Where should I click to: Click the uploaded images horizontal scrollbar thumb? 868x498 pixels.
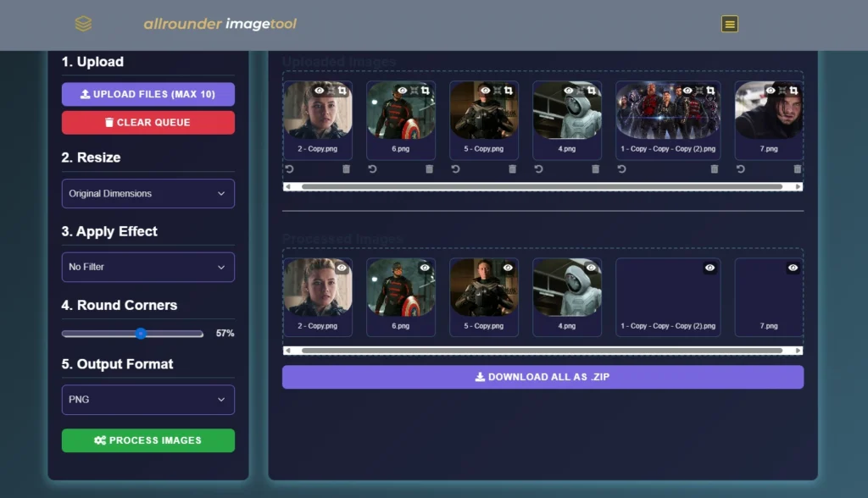542,186
